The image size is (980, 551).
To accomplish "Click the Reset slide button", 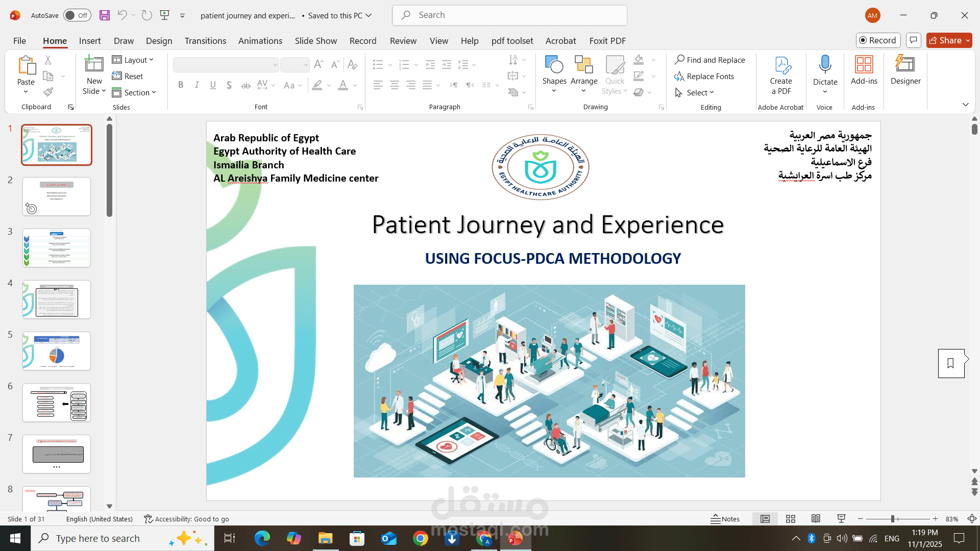I will [x=128, y=77].
